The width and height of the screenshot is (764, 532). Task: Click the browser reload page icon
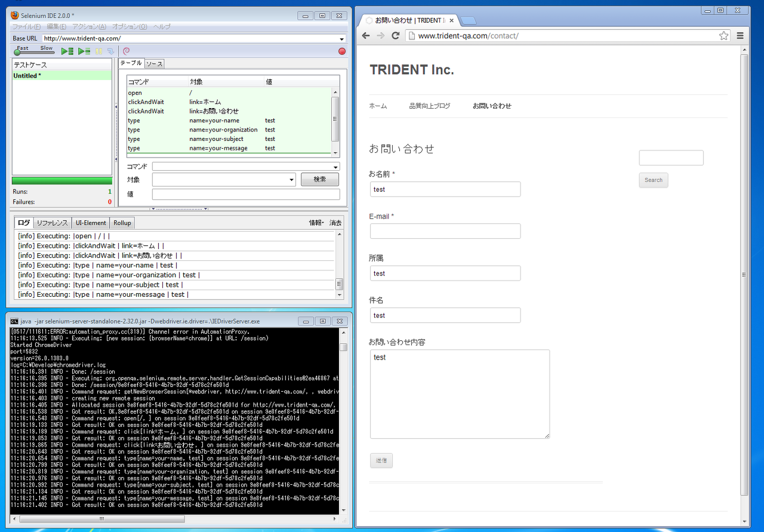(396, 35)
